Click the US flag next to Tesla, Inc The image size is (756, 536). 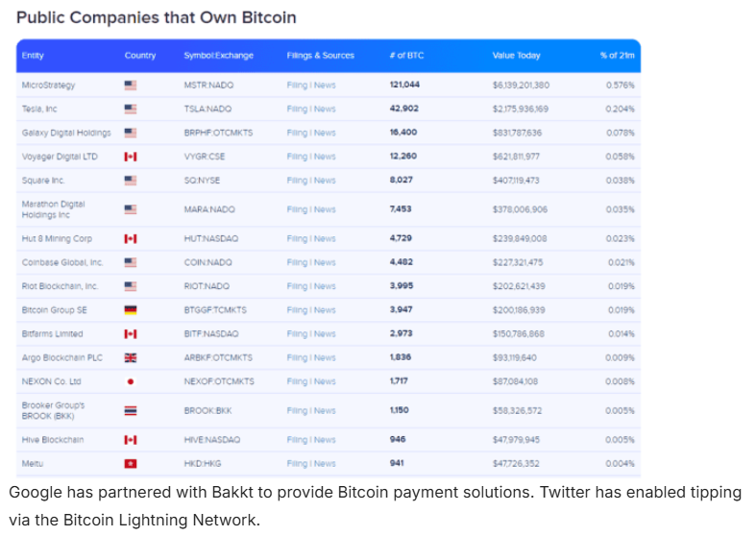point(131,110)
